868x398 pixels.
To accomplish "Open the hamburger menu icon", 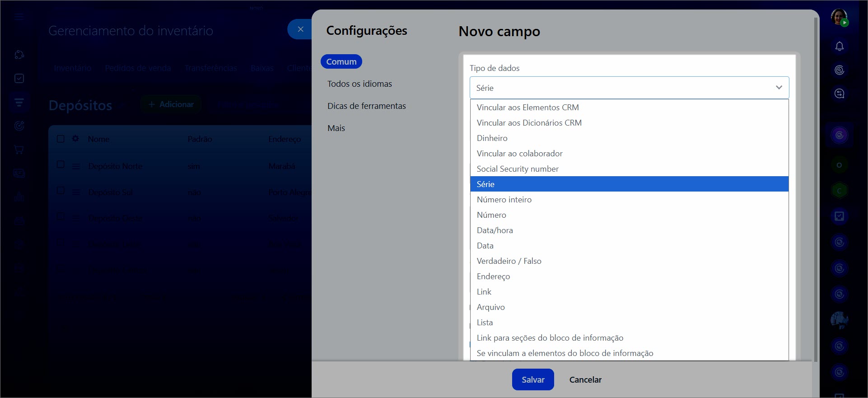I will 19,17.
